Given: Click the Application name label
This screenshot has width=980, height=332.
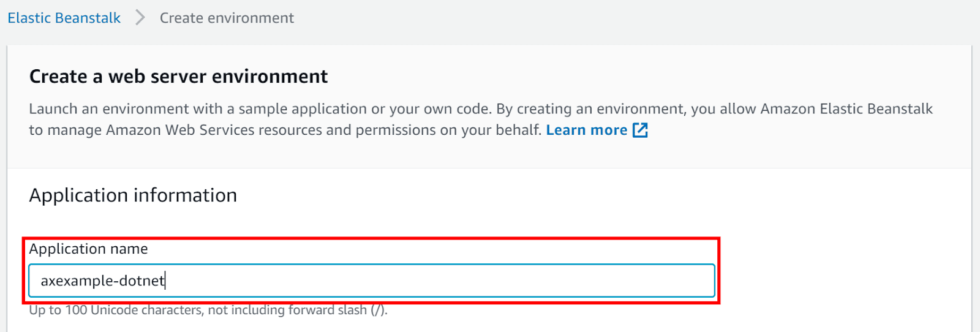Looking at the screenshot, I should (x=89, y=249).
